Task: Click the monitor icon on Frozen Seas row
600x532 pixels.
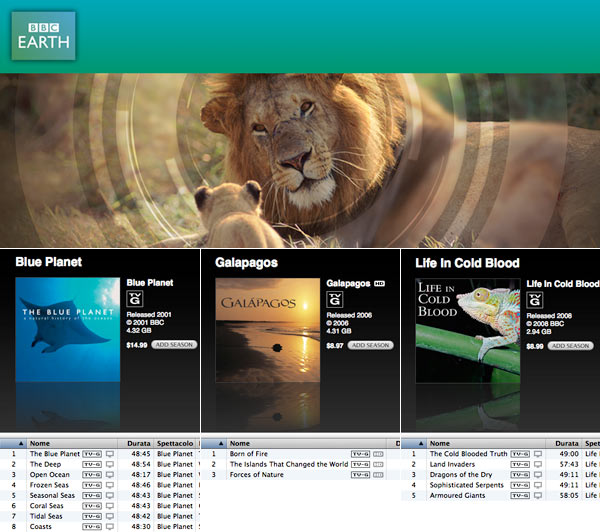Action: click(110, 485)
